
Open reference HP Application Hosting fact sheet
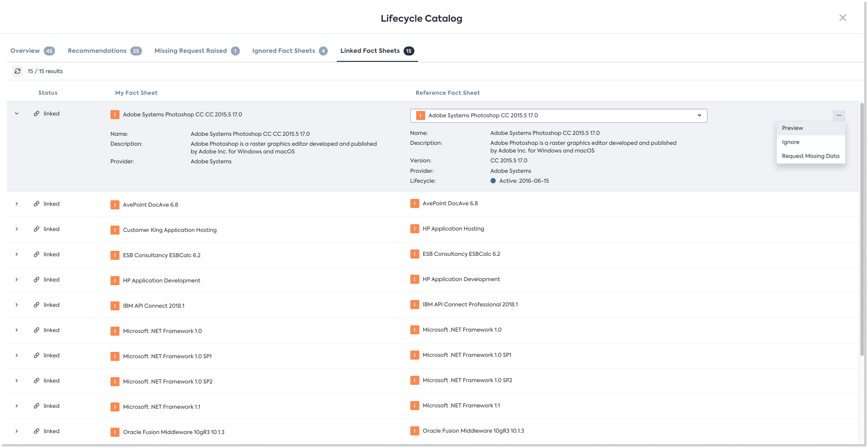tap(453, 229)
